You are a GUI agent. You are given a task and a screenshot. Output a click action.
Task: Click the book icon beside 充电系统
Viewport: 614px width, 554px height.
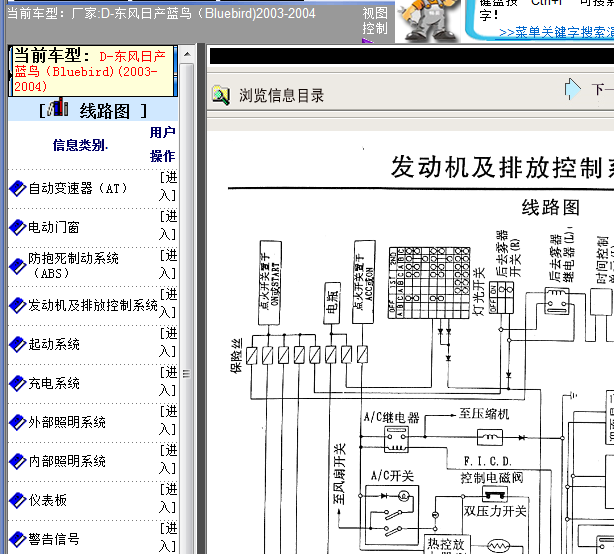pos(18,384)
